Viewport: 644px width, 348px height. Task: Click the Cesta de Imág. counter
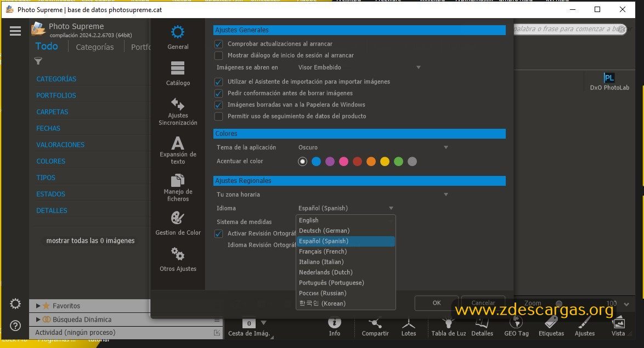249,323
